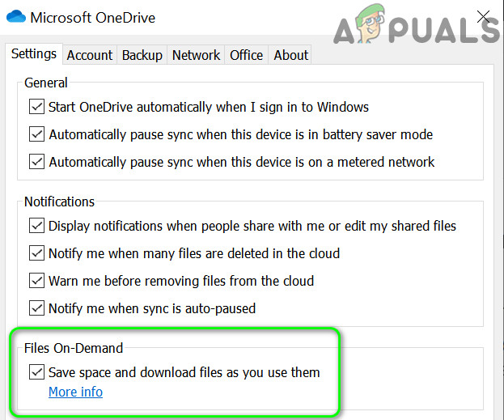Show the About tab
The width and height of the screenshot is (504, 420).
coord(290,55)
